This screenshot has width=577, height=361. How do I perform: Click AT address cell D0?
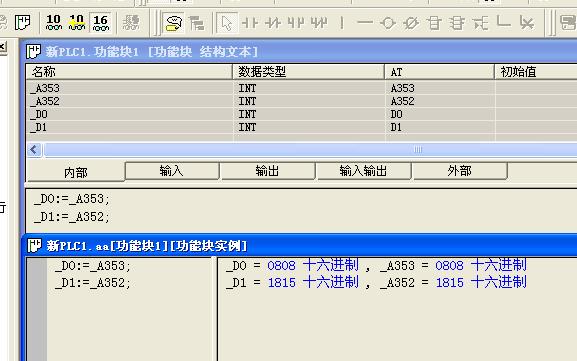point(396,114)
